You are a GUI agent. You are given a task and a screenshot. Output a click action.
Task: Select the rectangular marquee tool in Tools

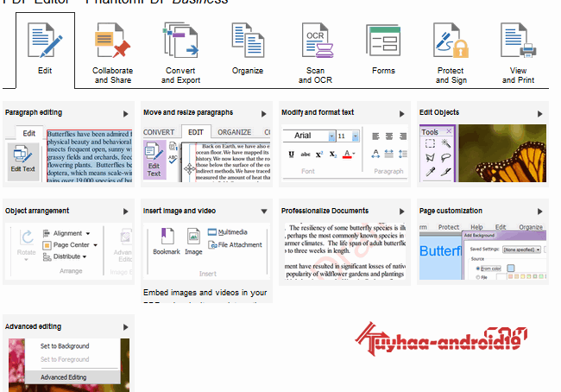[430, 143]
